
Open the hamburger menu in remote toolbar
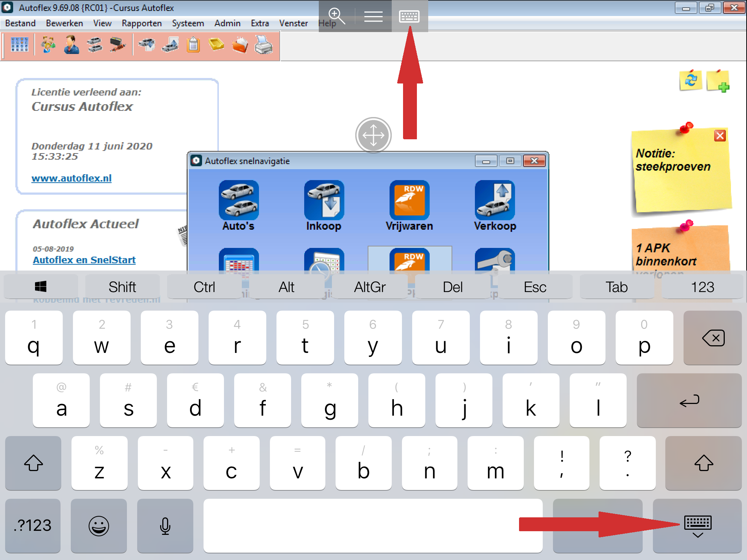[373, 16]
